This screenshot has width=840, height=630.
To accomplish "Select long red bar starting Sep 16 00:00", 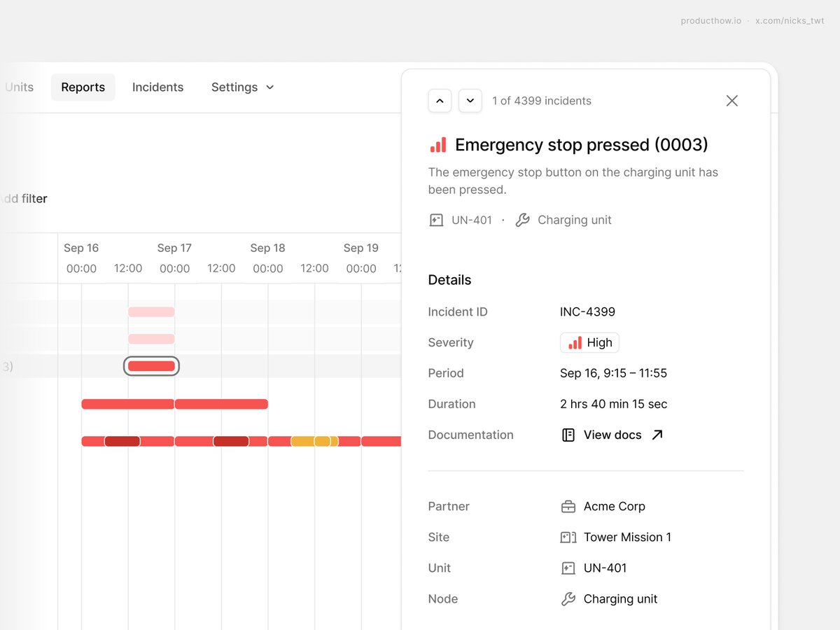I will tap(128, 404).
